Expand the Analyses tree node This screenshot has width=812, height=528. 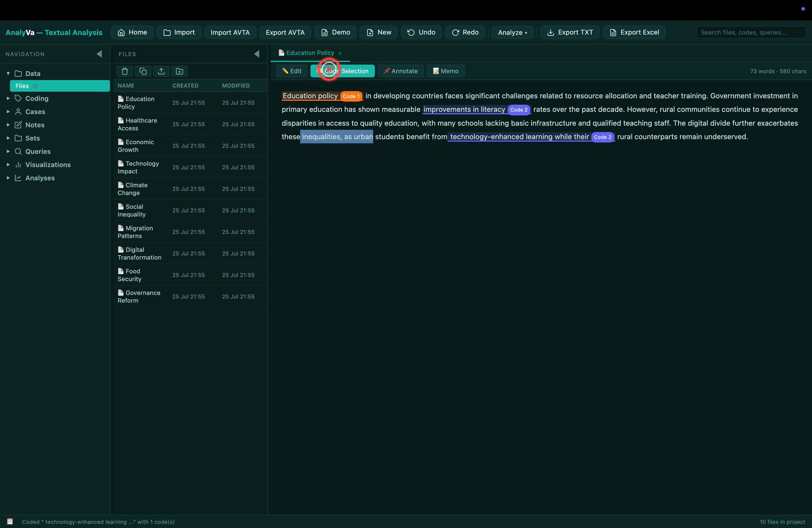[x=8, y=178]
